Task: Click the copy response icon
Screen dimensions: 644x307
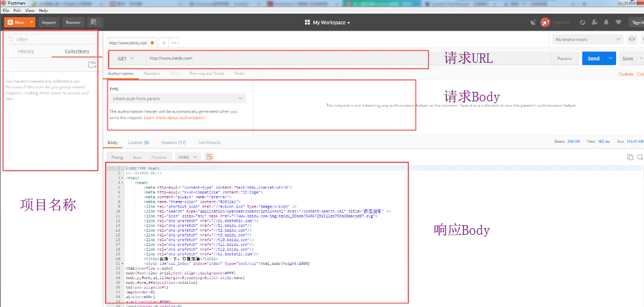Action: [x=630, y=157]
